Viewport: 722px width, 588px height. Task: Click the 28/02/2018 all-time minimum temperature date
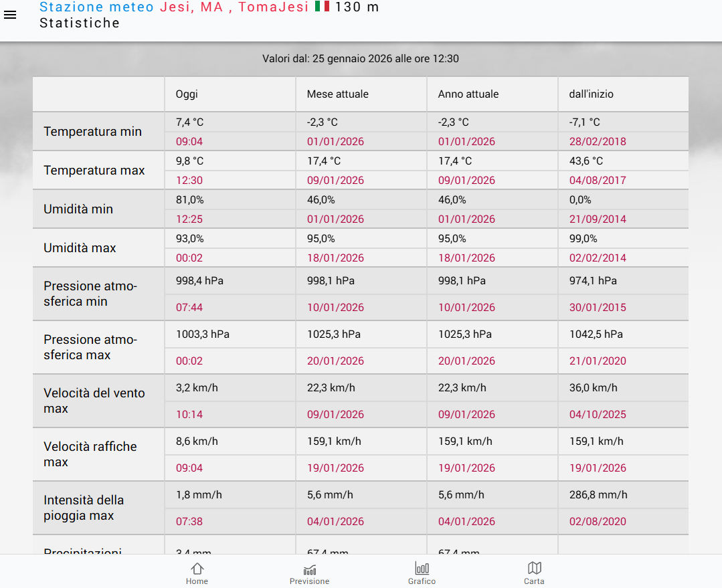pos(598,142)
